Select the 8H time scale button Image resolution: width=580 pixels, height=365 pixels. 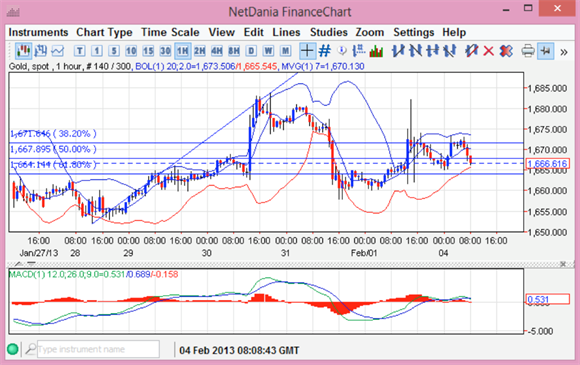point(234,51)
